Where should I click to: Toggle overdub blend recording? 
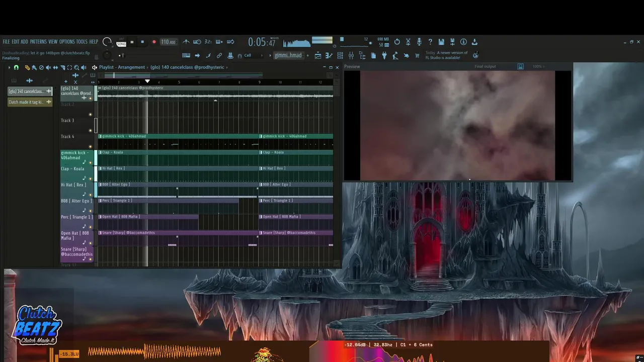219,42
